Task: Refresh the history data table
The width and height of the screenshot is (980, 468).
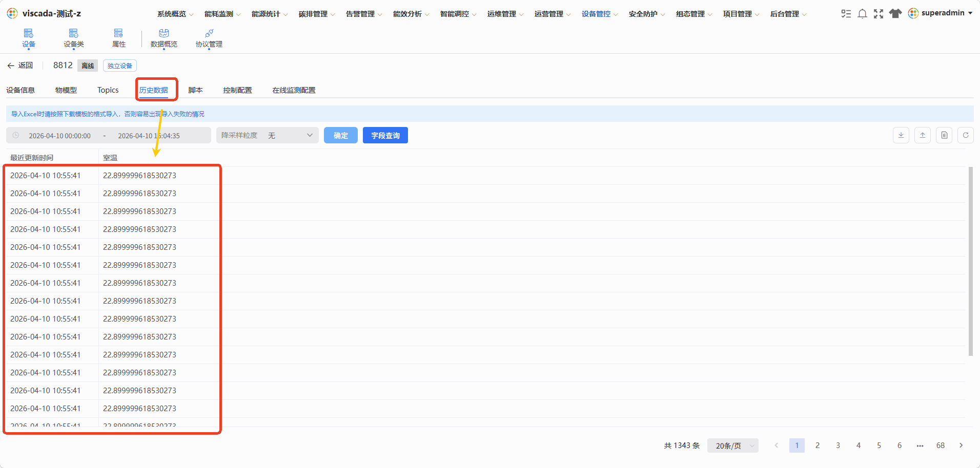Action: (x=966, y=135)
